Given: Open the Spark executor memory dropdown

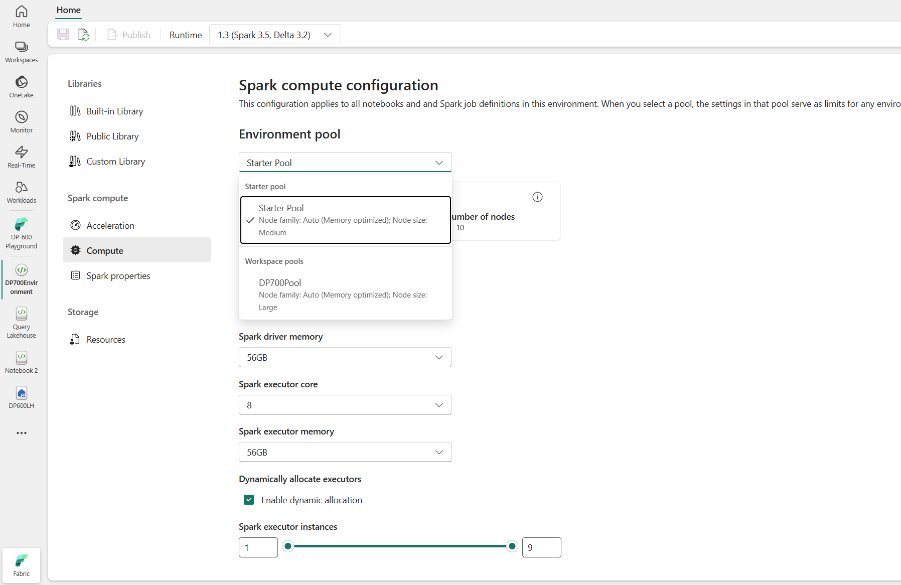Looking at the screenshot, I should 345,452.
